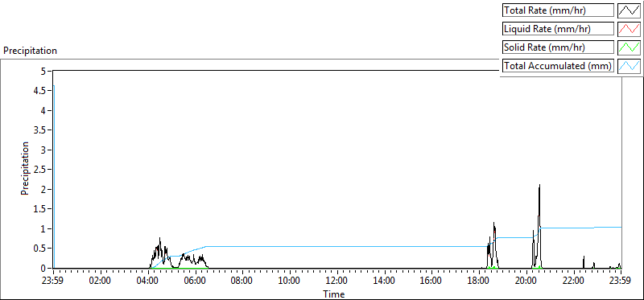The image size is (644, 300).
Task: Click the Time x-axis title
Action: click(x=333, y=294)
